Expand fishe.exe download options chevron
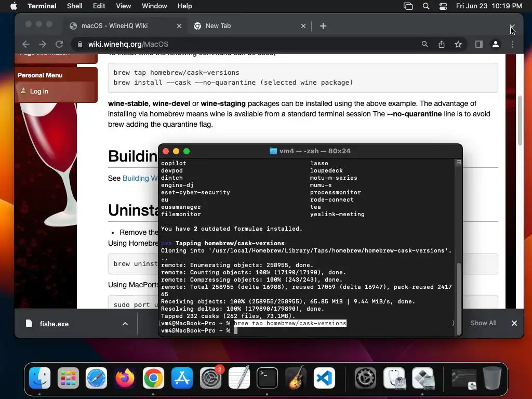 coord(125,324)
